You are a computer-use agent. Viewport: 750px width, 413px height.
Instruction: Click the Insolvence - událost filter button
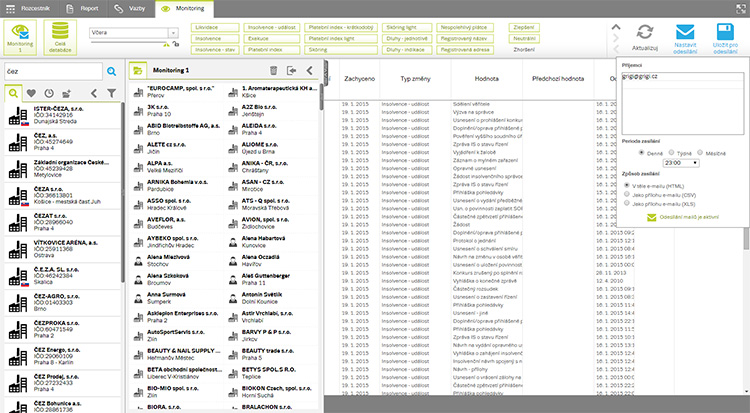272,28
